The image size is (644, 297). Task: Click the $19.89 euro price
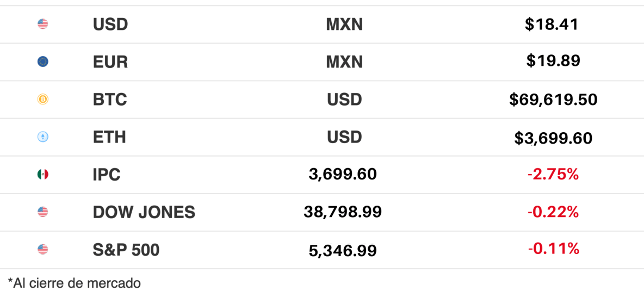[x=553, y=61]
